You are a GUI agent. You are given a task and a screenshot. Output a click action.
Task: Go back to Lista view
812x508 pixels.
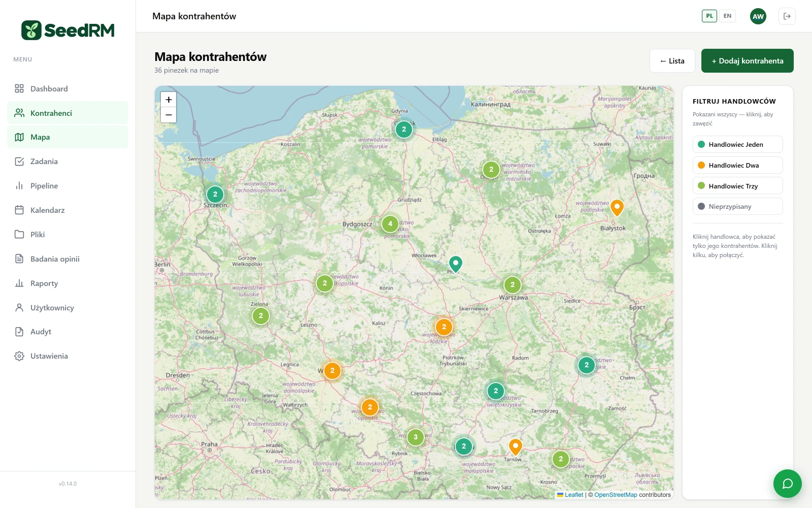(672, 61)
